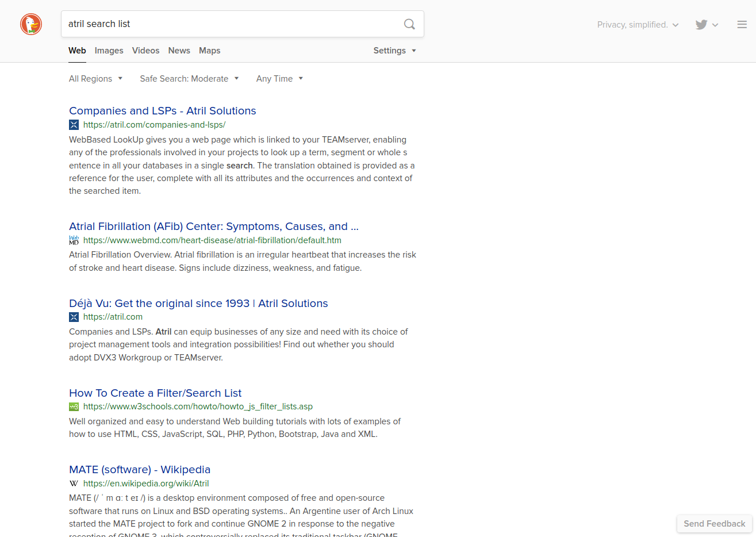
Task: Open the Twitter bird icon menu
Action: tap(707, 25)
